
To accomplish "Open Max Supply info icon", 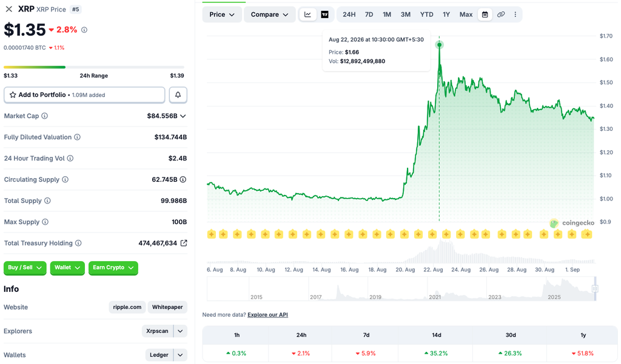I will [45, 222].
